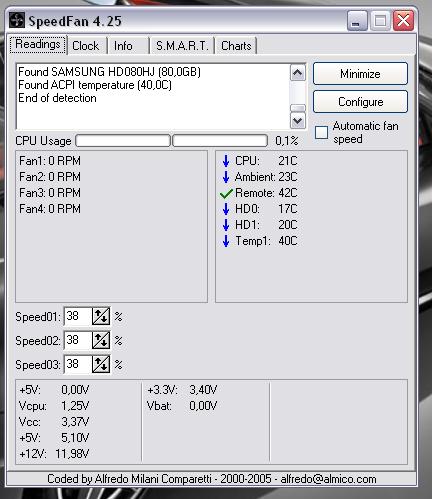Click the 0,1% CPU usage value
432x499 pixels.
pos(287,141)
